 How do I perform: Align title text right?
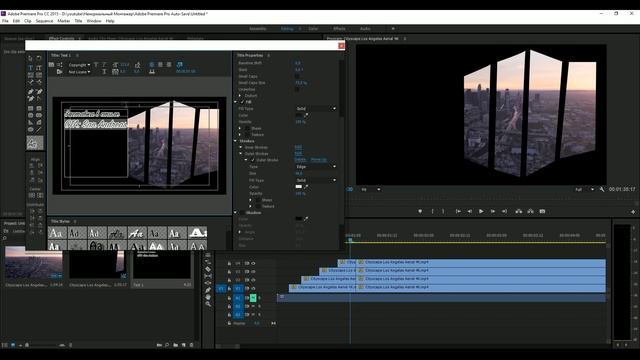pos(169,64)
